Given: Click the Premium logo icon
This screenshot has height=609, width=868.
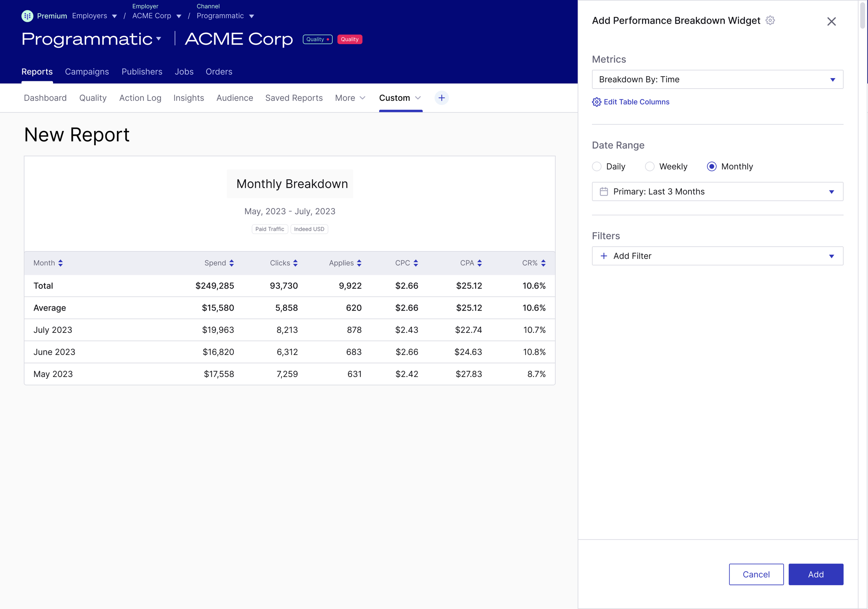Looking at the screenshot, I should 27,16.
